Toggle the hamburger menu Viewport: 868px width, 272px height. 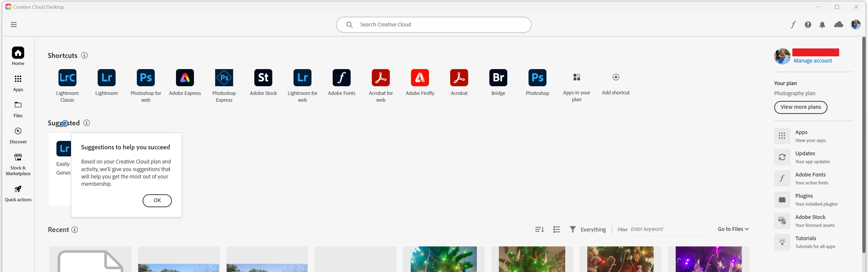click(14, 24)
